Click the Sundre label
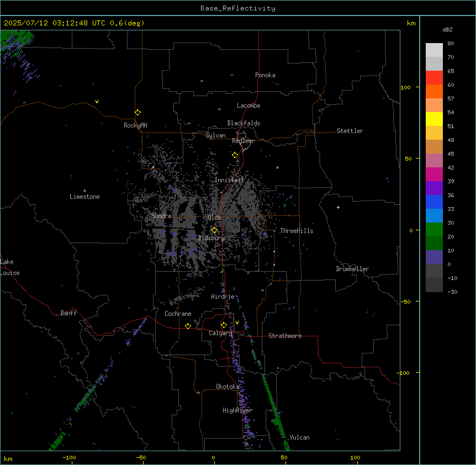Viewport: 476px width, 465px height. [161, 216]
